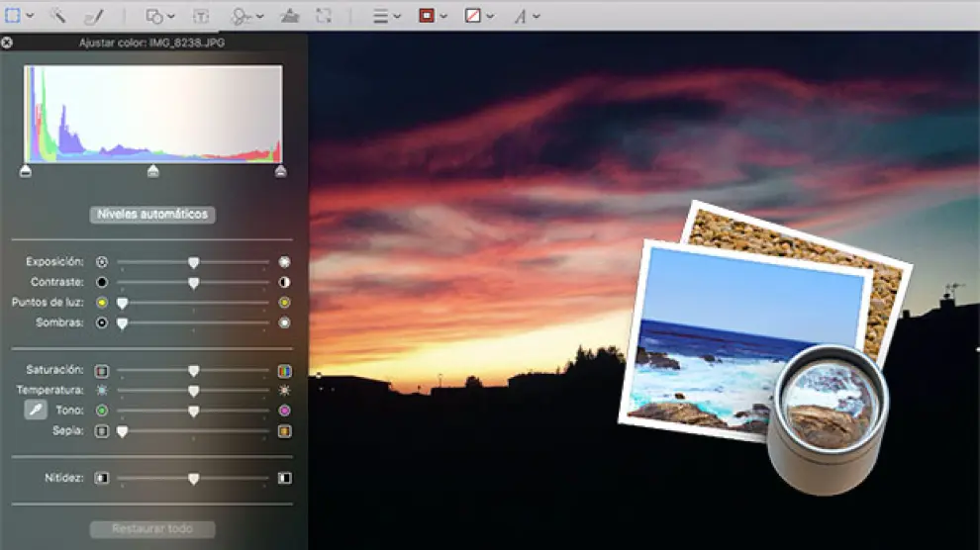Screen dimensions: 980x550
Task: Select the Sketch pen tool
Action: (93, 16)
